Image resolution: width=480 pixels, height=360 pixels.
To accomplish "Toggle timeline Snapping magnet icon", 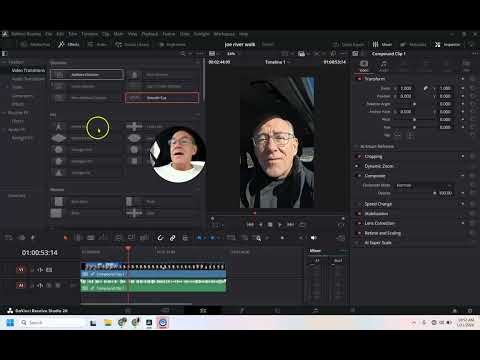I will 160,238.
